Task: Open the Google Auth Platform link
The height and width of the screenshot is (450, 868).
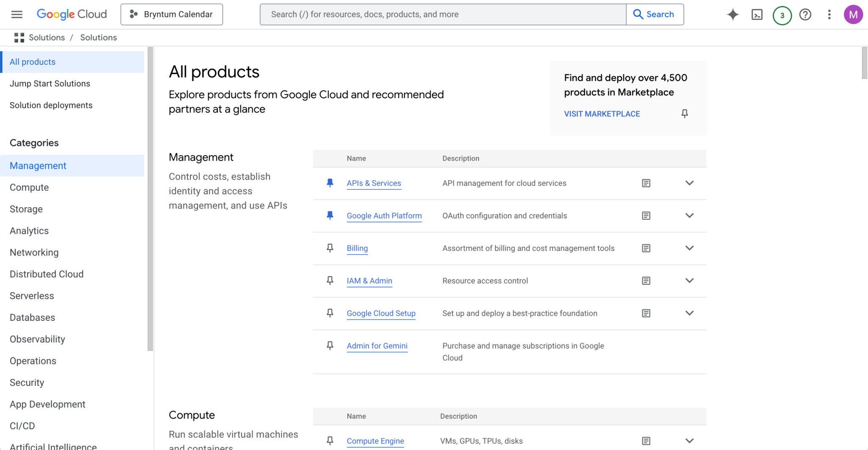Action: click(384, 216)
